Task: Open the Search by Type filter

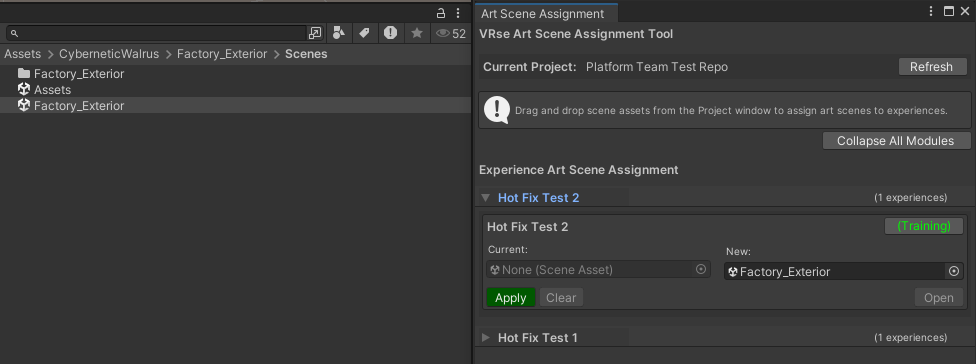Action: click(339, 34)
